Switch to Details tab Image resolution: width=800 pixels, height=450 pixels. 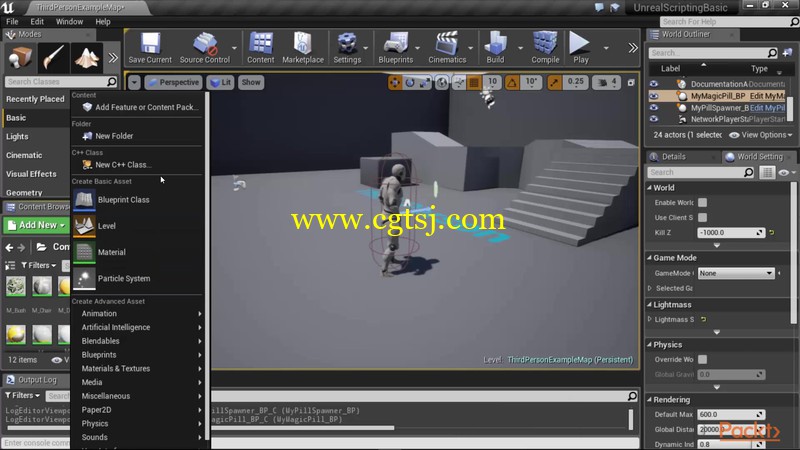673,157
